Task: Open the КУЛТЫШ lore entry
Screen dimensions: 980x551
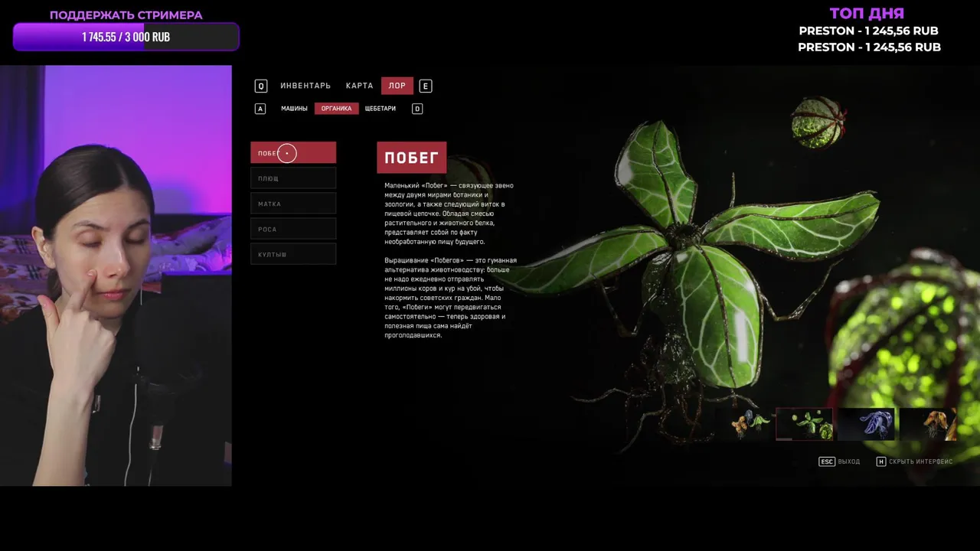Action: click(x=293, y=254)
